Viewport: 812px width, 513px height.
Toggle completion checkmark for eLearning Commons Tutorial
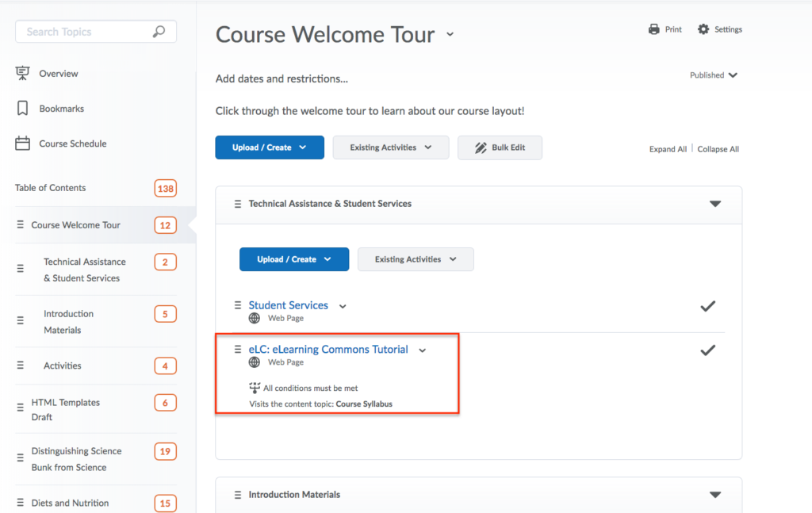[x=707, y=350]
